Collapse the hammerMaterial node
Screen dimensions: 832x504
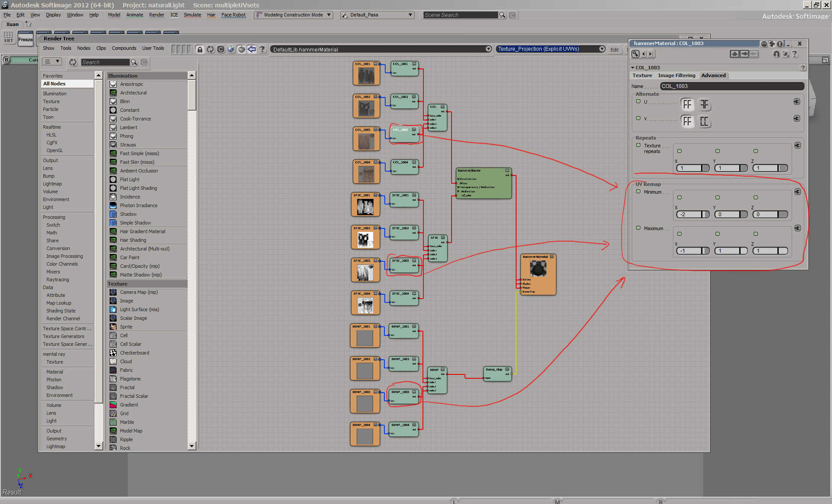552,257
